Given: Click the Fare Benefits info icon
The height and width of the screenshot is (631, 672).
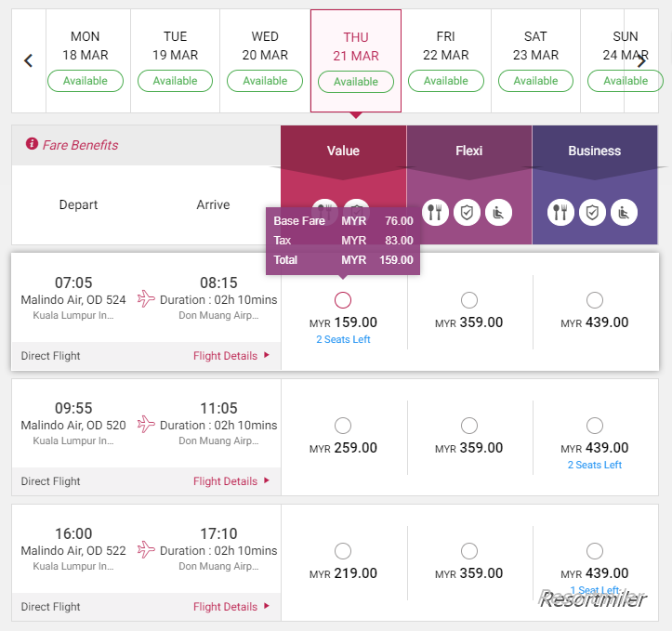Looking at the screenshot, I should tap(32, 143).
